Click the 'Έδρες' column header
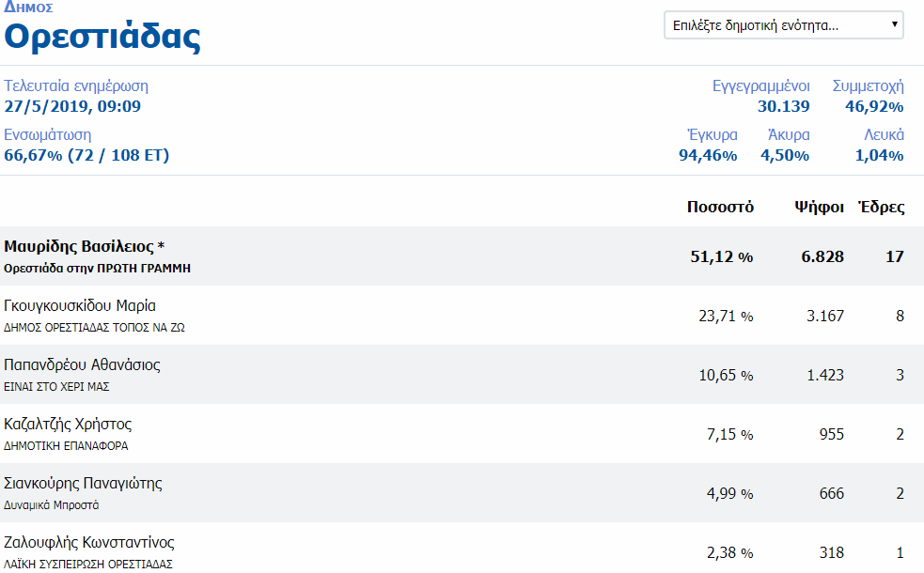The width and height of the screenshot is (924, 573). (x=881, y=208)
